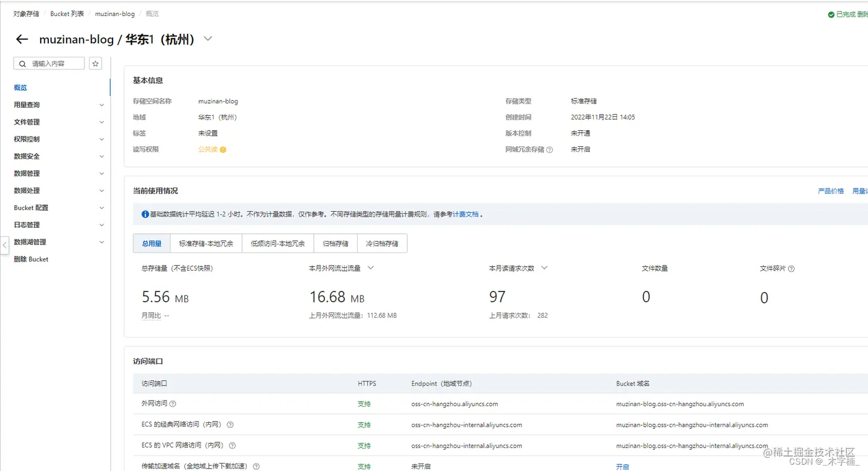Screen dimensions: 868x471
Task: Click muzinan-blog in the breadcrumb
Action: point(115,14)
